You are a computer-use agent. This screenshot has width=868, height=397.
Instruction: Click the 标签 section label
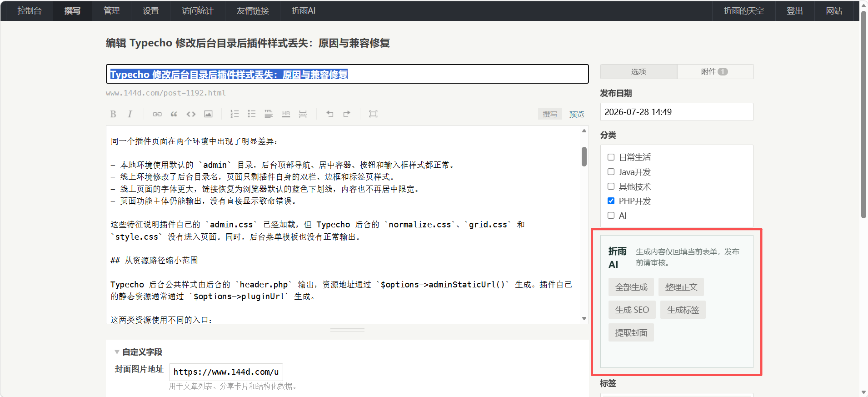608,383
